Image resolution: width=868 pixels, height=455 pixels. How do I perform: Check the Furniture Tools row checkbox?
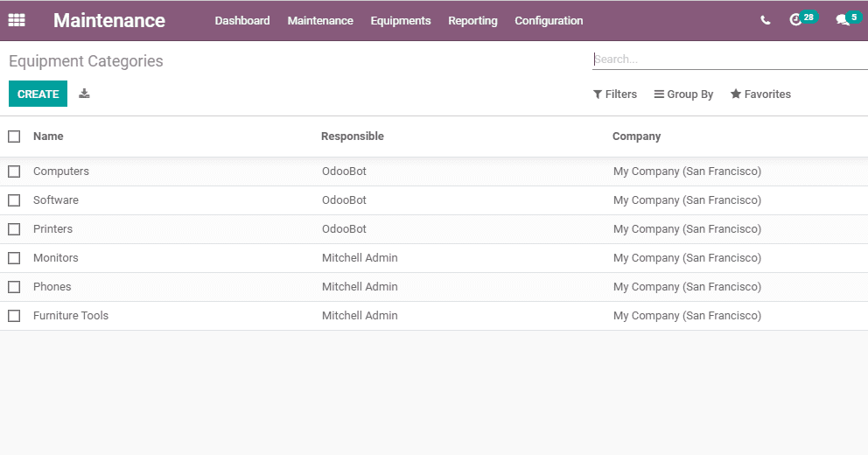(14, 316)
